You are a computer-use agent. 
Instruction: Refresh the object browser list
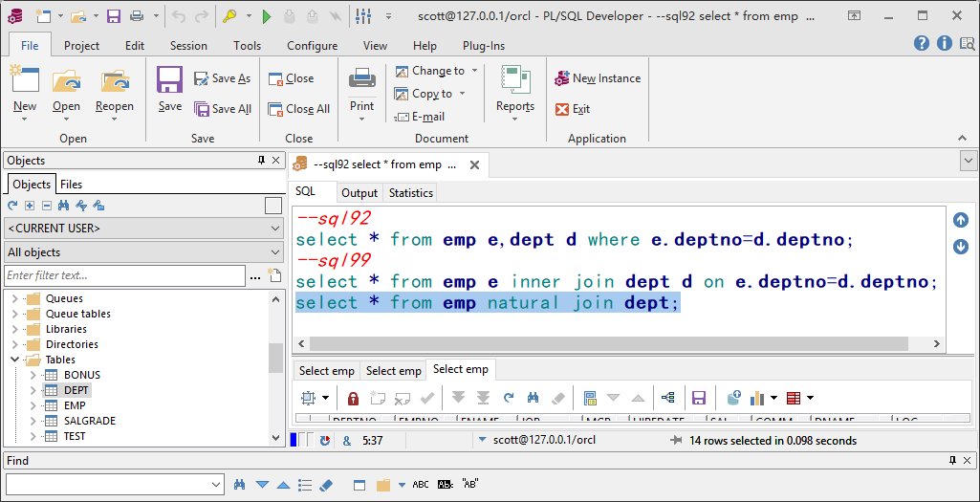point(12,205)
